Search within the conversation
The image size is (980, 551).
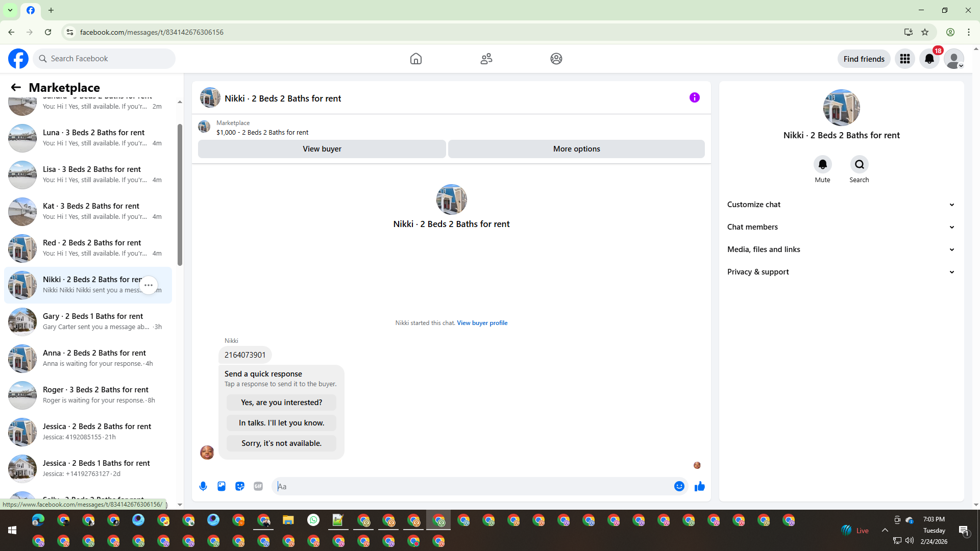point(859,165)
